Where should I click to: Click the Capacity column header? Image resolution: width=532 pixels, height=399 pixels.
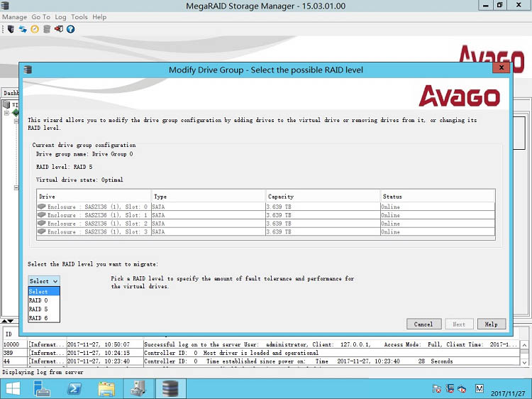323,196
